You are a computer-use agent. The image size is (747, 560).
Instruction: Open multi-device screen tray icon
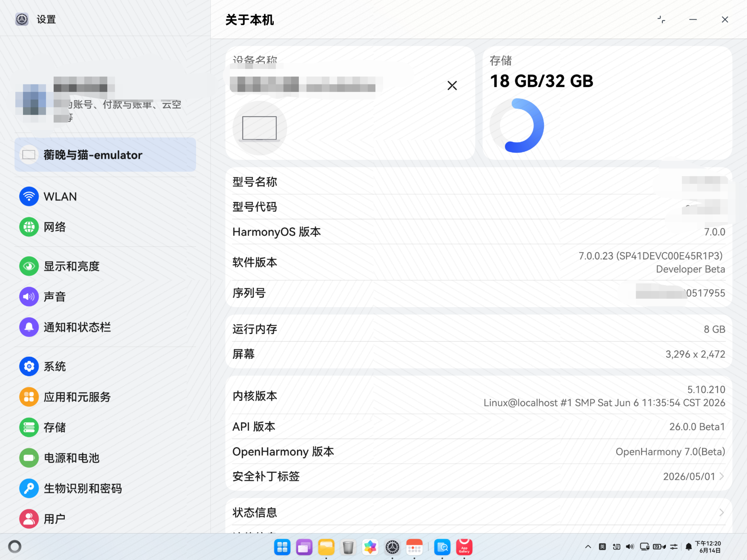[x=644, y=546]
